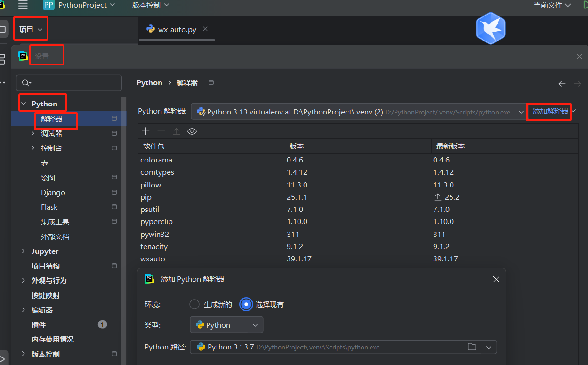Toggle early releases with the eye icon
This screenshot has width=588, height=365.
192,131
